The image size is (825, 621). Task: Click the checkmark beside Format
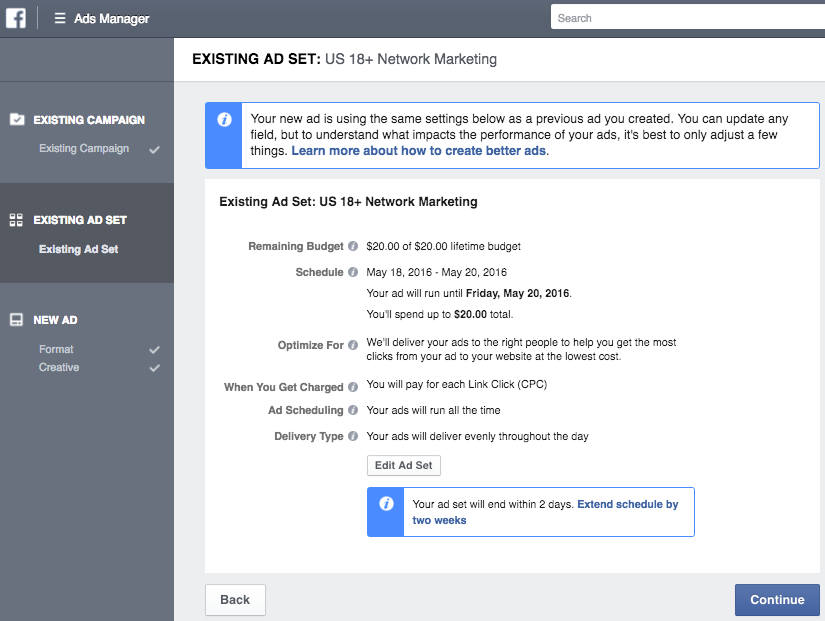coord(154,350)
